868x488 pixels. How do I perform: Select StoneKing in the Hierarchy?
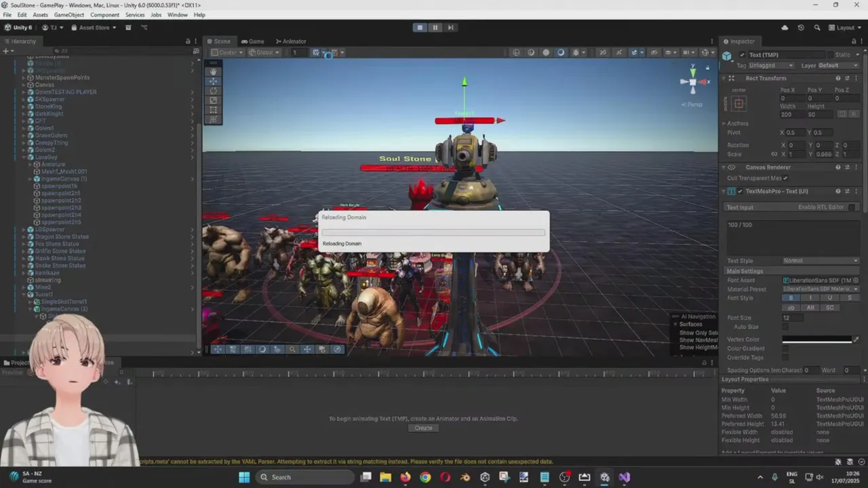[48, 106]
